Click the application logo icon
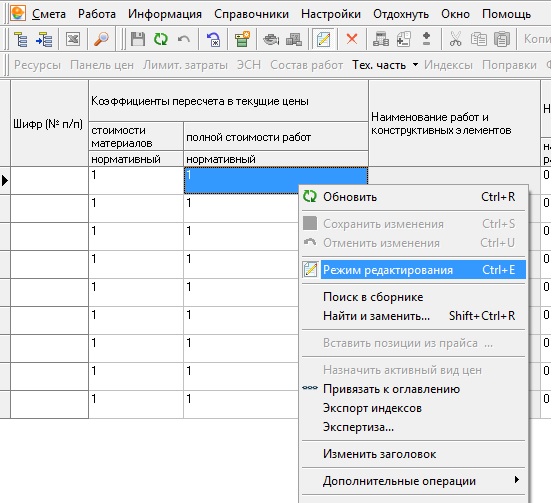Image resolution: width=552 pixels, height=503 pixels. coord(18,13)
